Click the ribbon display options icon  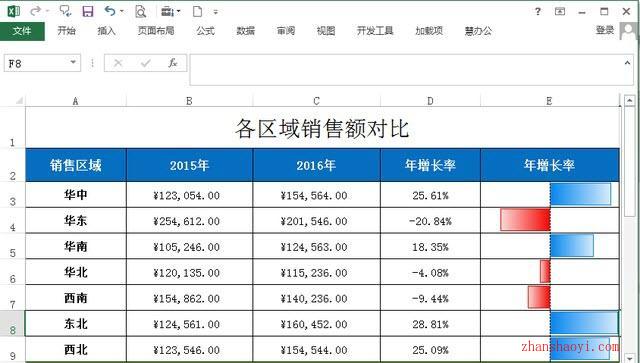pos(560,11)
